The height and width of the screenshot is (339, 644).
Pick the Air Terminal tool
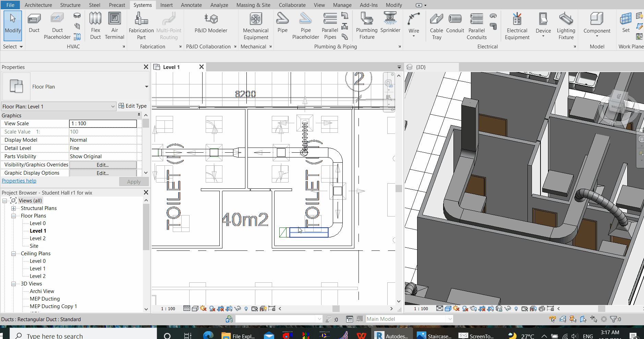pyautogui.click(x=114, y=26)
